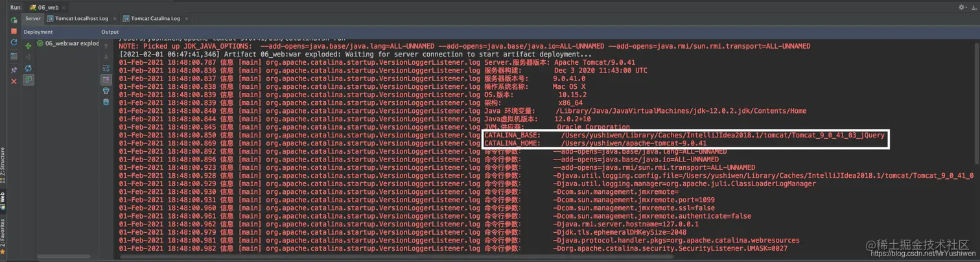Click the CATALINA_BASE log line
This screenshot has height=262, width=980.
tap(502, 135)
